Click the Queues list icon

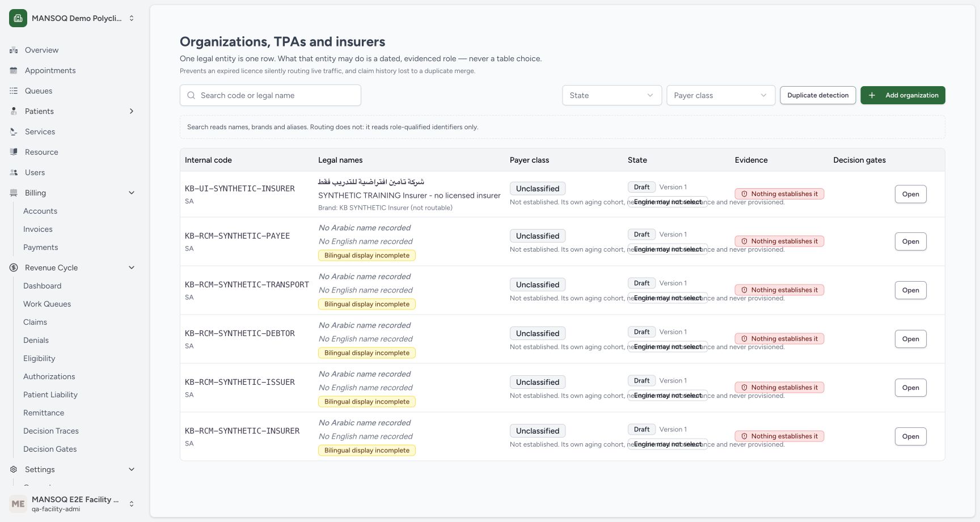click(x=14, y=91)
